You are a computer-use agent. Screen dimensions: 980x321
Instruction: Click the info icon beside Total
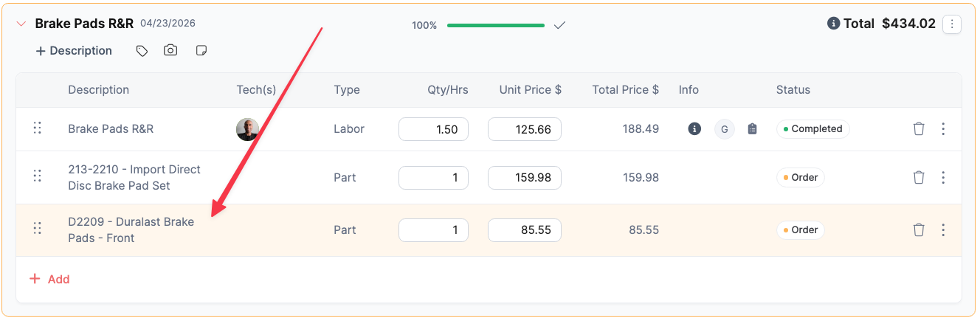[x=834, y=24]
